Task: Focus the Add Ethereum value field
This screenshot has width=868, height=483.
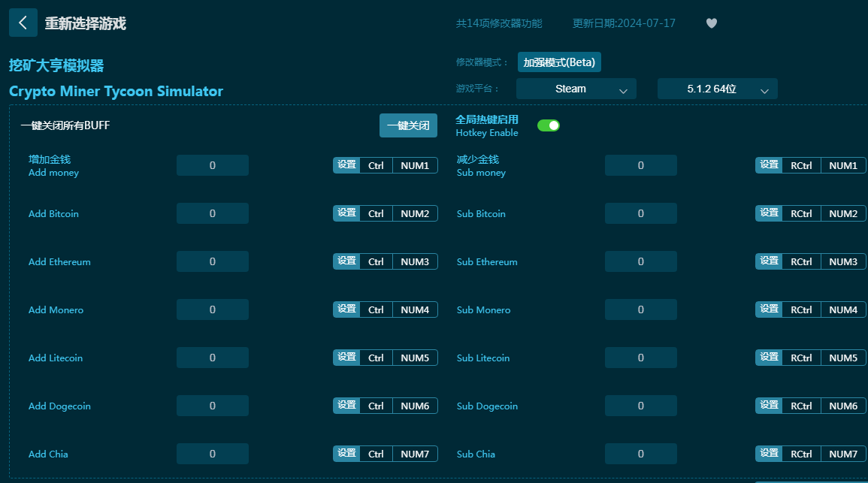Action: [213, 261]
